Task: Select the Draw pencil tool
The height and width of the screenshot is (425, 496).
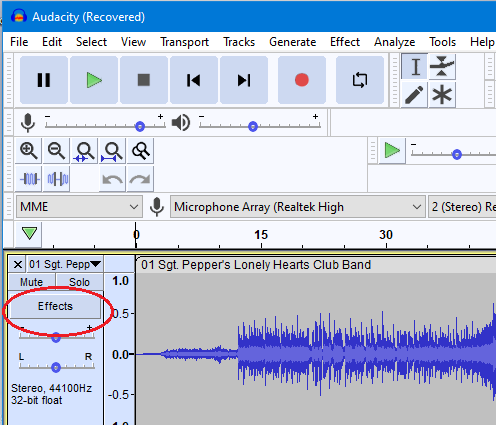Action: pyautogui.click(x=414, y=95)
